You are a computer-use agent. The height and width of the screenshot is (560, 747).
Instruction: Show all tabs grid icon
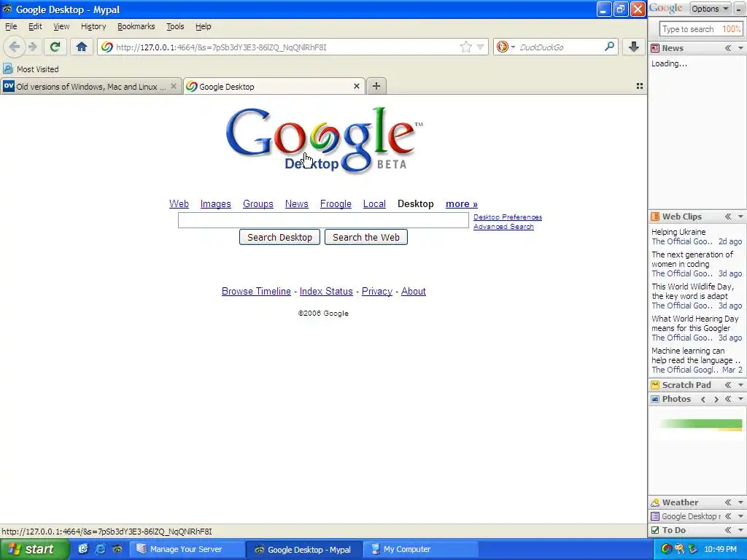point(640,86)
